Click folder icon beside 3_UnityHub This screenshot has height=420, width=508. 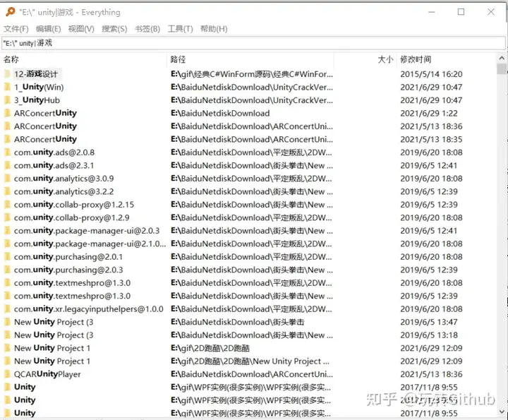click(8, 100)
